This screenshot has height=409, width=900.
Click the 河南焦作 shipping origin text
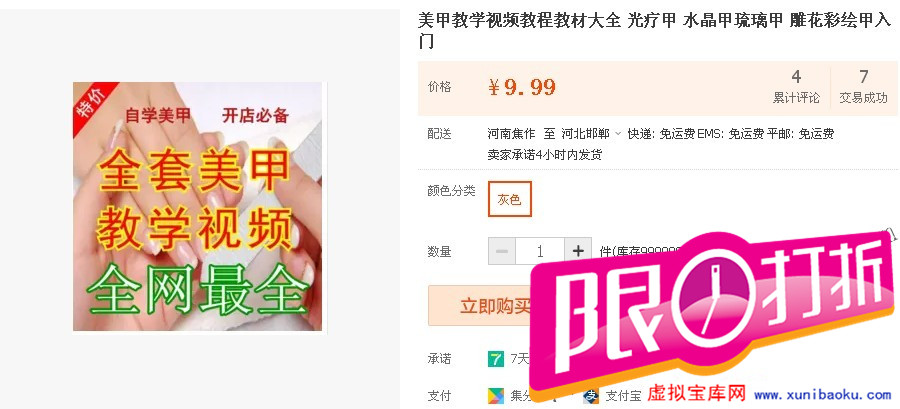point(511,134)
